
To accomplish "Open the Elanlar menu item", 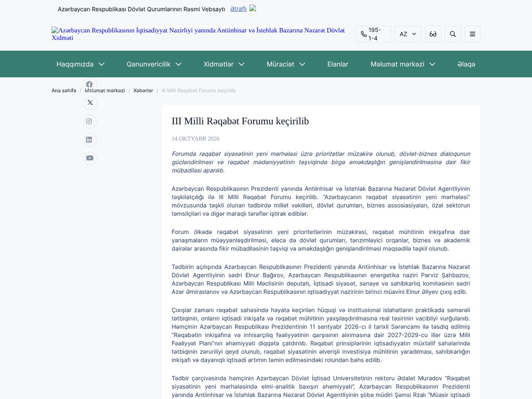I will point(338,64).
